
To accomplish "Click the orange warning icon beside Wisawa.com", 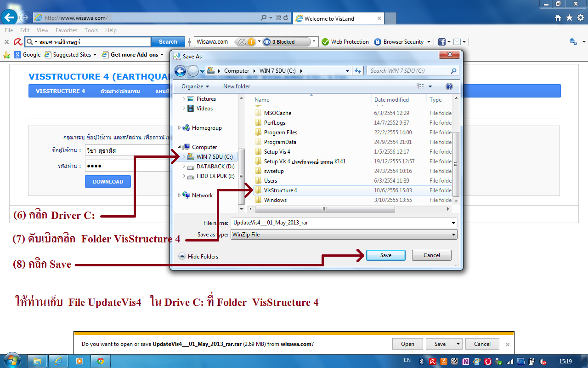I will [251, 42].
